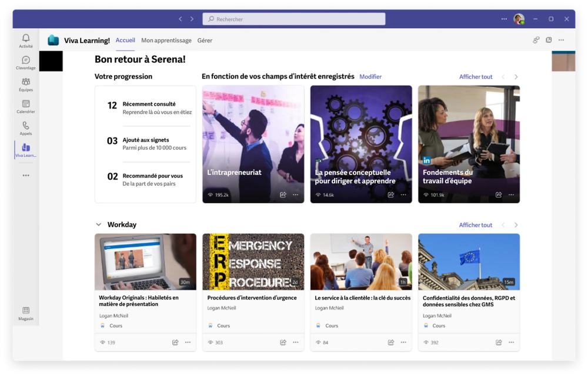588x377 pixels.
Task: Switch to Mon apprentissage tab
Action: 166,41
